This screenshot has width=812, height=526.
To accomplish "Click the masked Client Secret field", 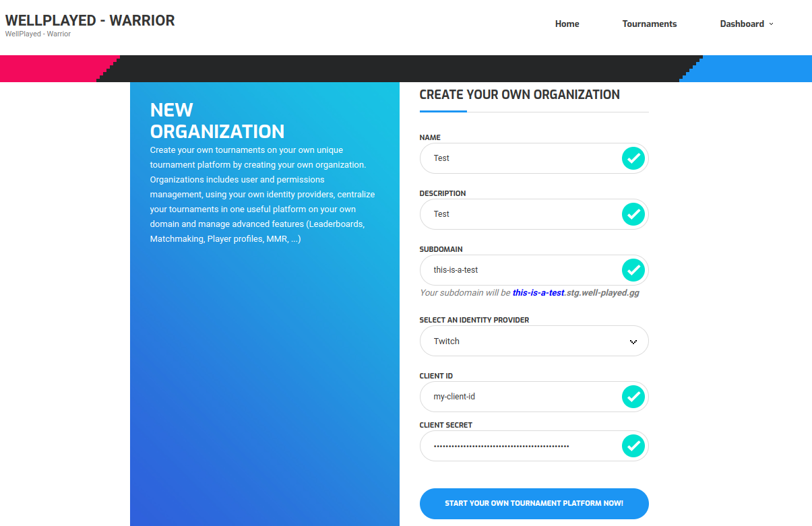I will (x=519, y=446).
